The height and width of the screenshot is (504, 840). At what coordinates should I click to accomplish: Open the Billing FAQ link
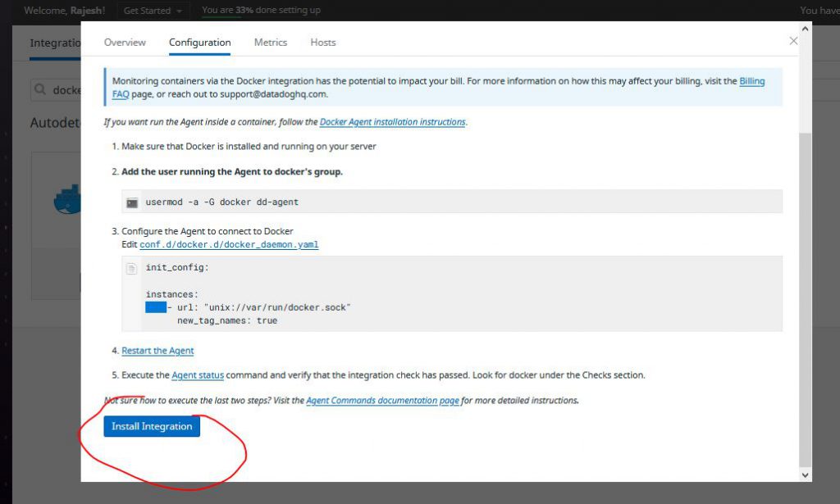751,82
